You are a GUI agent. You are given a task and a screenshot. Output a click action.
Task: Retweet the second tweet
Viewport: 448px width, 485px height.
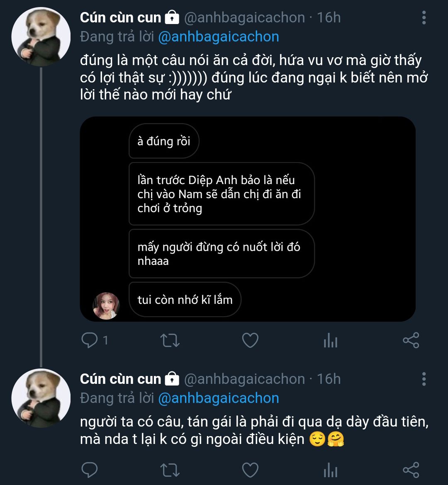[170, 470]
